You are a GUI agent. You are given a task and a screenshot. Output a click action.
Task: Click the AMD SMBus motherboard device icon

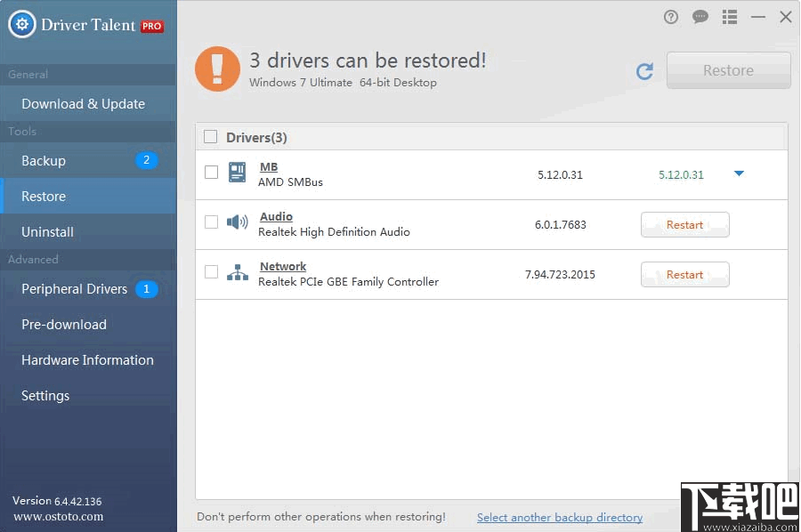[x=237, y=173]
